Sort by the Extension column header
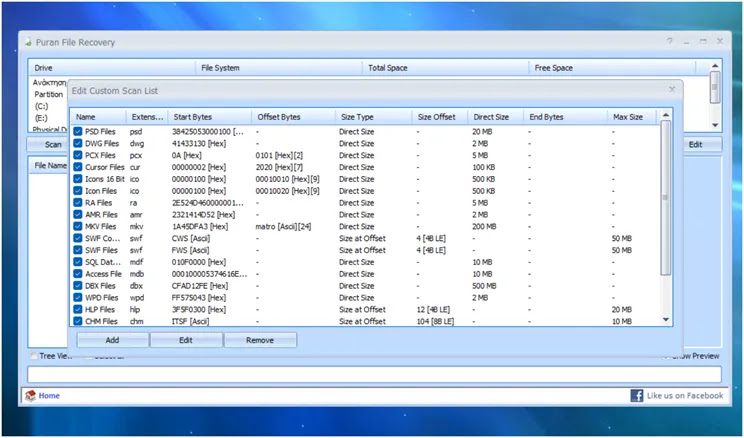Image resolution: width=744 pixels, height=438 pixels. coord(147,117)
